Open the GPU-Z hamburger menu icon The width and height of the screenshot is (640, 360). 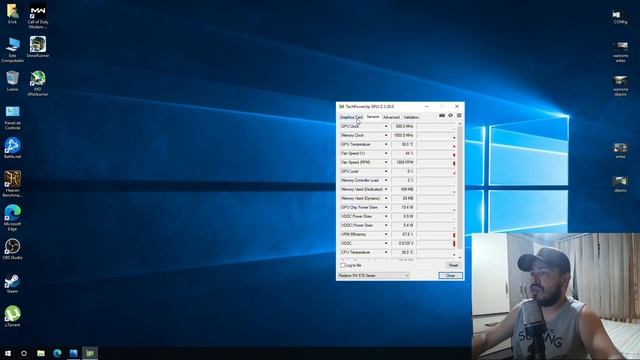pos(459,116)
